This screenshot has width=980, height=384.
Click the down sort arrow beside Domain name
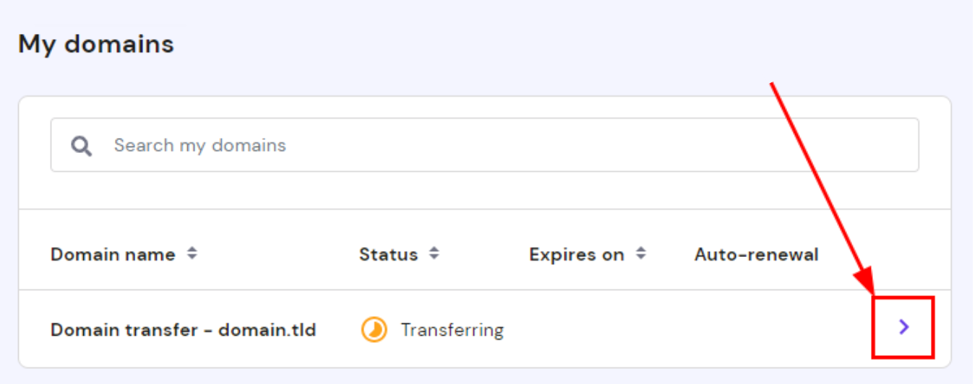(x=192, y=258)
